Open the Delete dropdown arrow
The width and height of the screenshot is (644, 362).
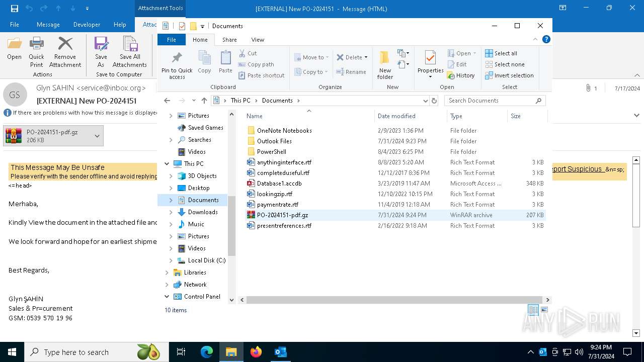(366, 57)
